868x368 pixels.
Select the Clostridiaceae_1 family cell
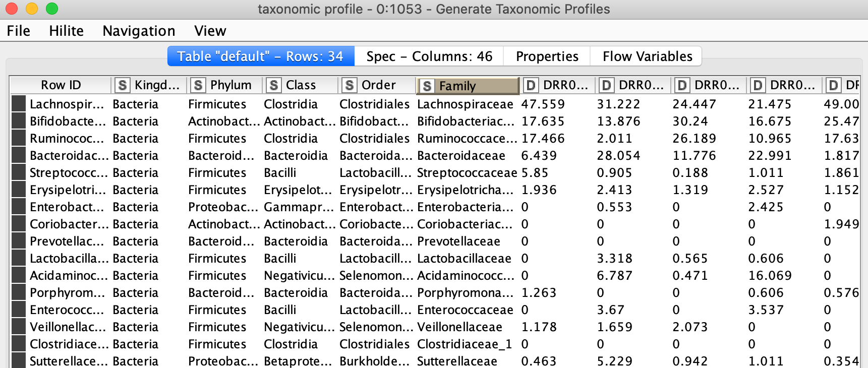pyautogui.click(x=468, y=344)
